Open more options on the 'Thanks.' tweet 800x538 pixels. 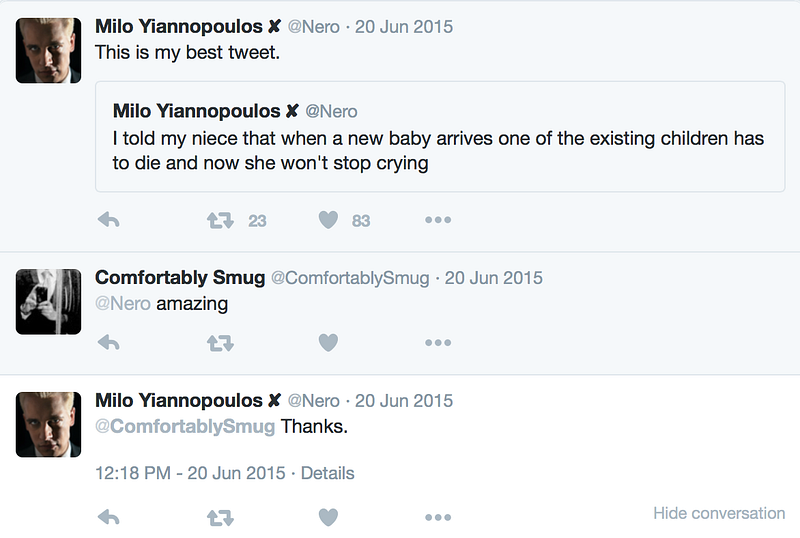[x=438, y=517]
